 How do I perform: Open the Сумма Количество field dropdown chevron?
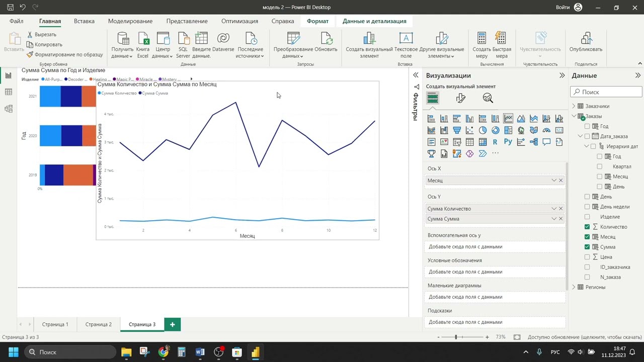click(x=554, y=209)
